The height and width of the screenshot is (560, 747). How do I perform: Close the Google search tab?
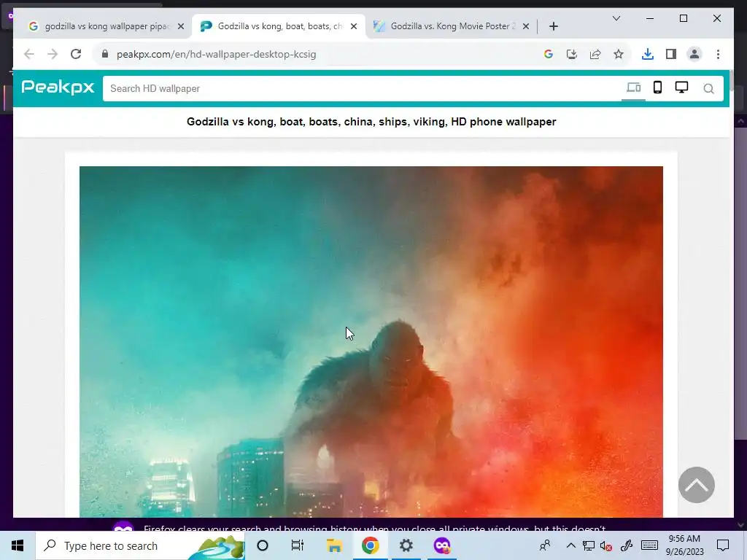coord(181,27)
